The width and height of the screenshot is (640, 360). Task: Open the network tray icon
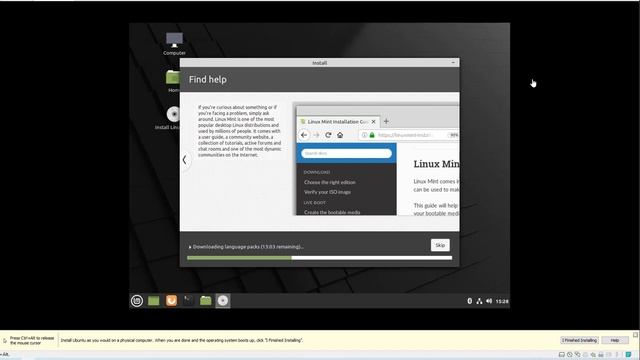[479, 301]
